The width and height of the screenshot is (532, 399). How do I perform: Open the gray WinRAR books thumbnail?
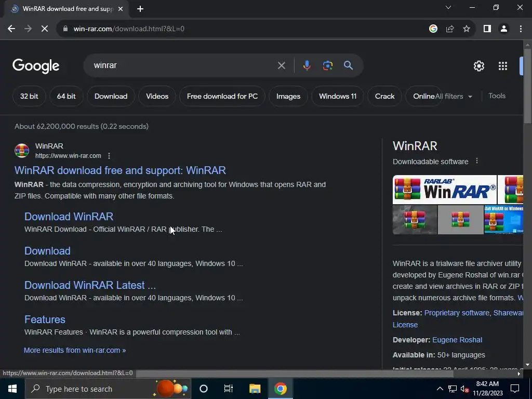point(460,220)
